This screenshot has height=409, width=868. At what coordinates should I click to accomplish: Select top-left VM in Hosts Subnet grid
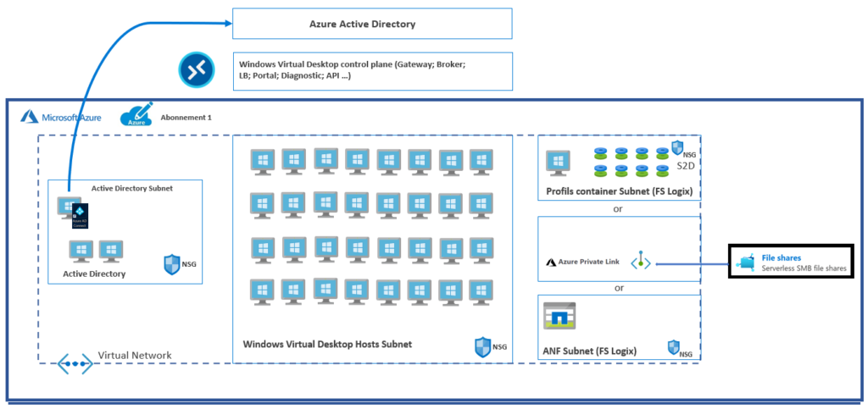click(x=262, y=162)
